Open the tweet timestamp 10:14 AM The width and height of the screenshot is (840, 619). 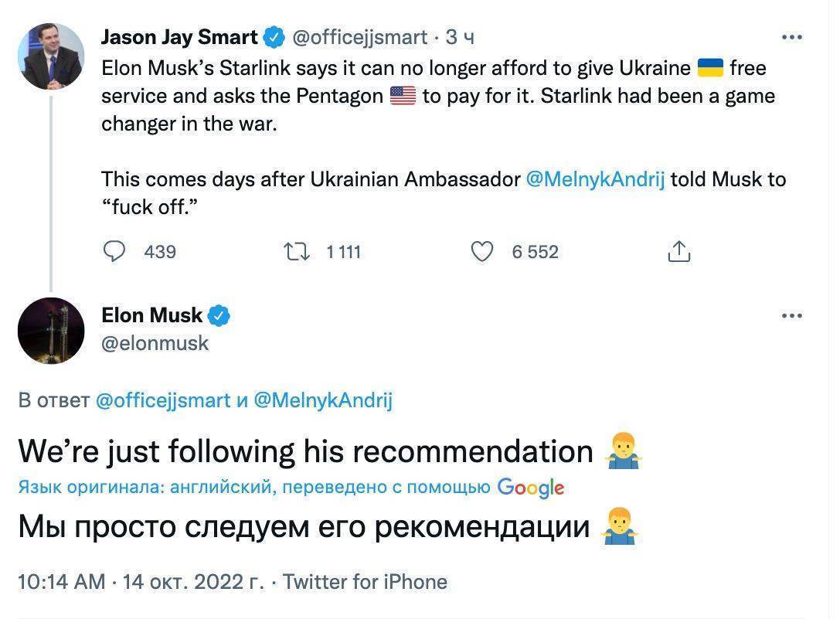click(61, 581)
